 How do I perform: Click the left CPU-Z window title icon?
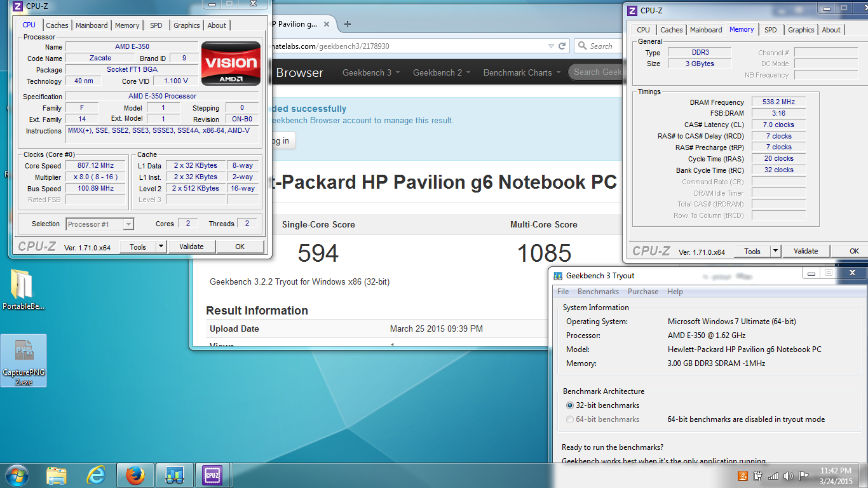click(x=18, y=6)
